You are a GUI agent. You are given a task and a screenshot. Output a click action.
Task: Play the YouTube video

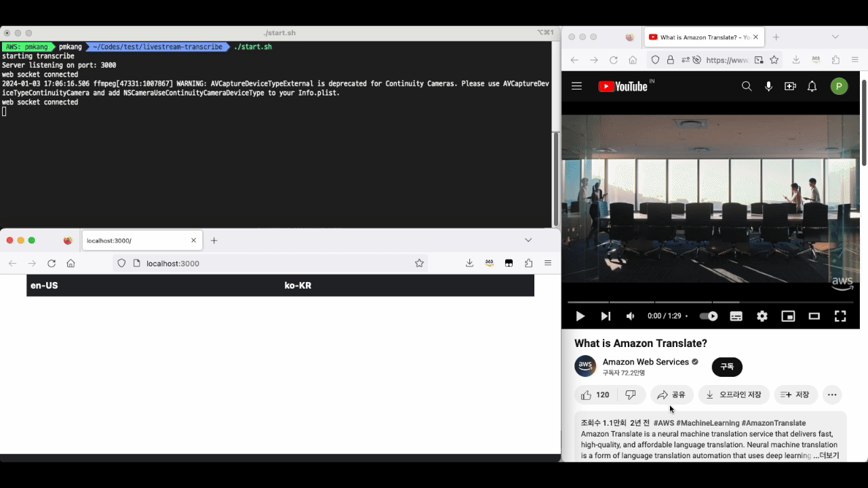click(x=580, y=316)
